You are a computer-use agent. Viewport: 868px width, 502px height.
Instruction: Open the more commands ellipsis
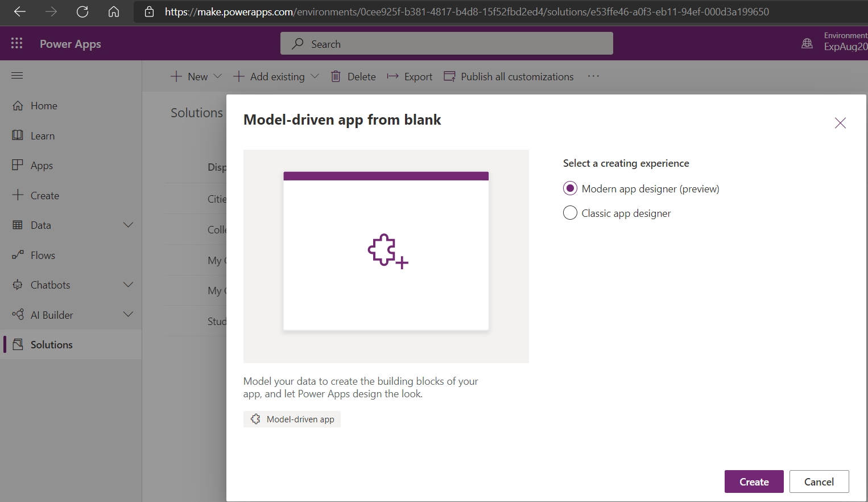(x=593, y=76)
